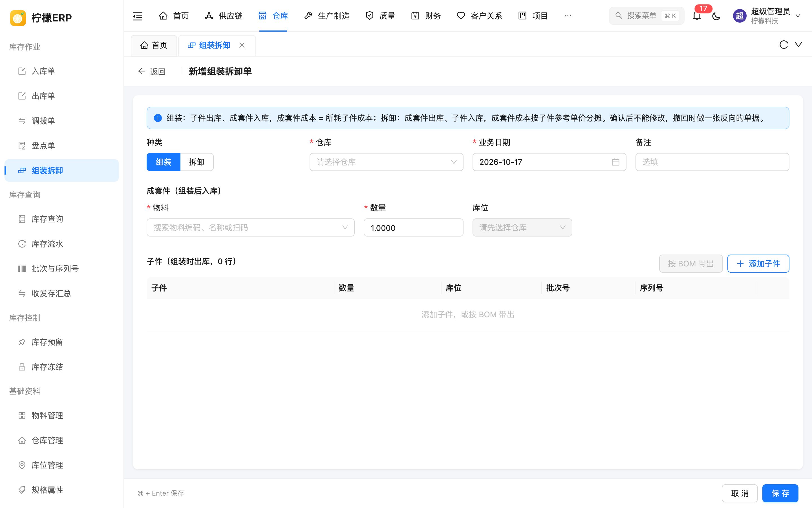The image size is (812, 508).
Task: Click the 规格属性 tag icon
Action: [x=22, y=490]
